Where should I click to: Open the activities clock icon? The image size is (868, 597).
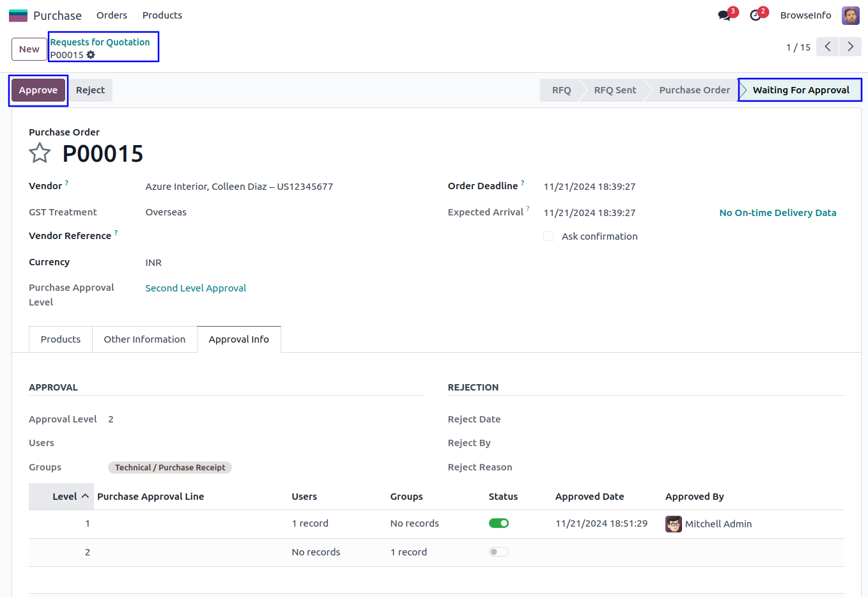pyautogui.click(x=756, y=15)
